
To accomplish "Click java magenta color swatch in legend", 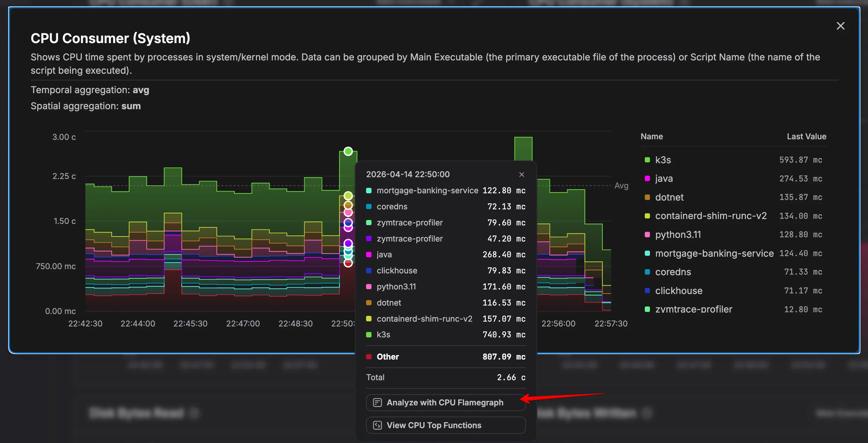I will point(647,178).
